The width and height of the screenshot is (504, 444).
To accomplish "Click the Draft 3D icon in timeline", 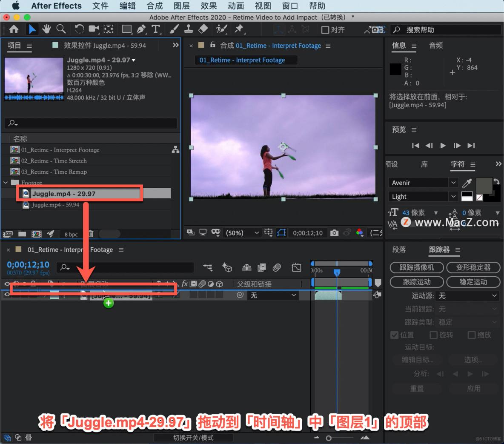I will (x=227, y=267).
